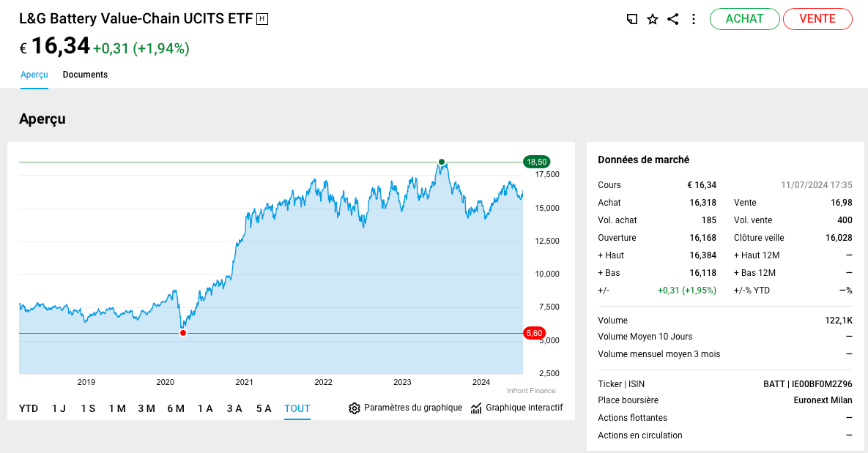
Task: Click the Vente value 16,98
Action: (842, 203)
